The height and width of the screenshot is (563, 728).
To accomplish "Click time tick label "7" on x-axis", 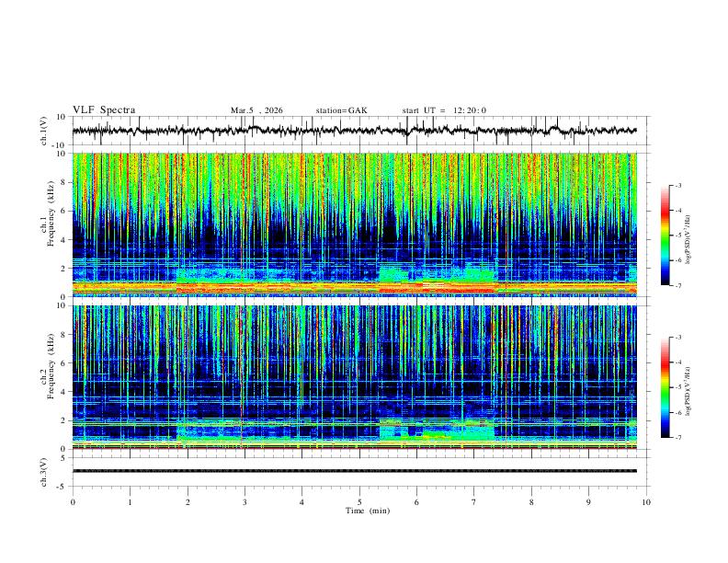I will click(x=474, y=502).
